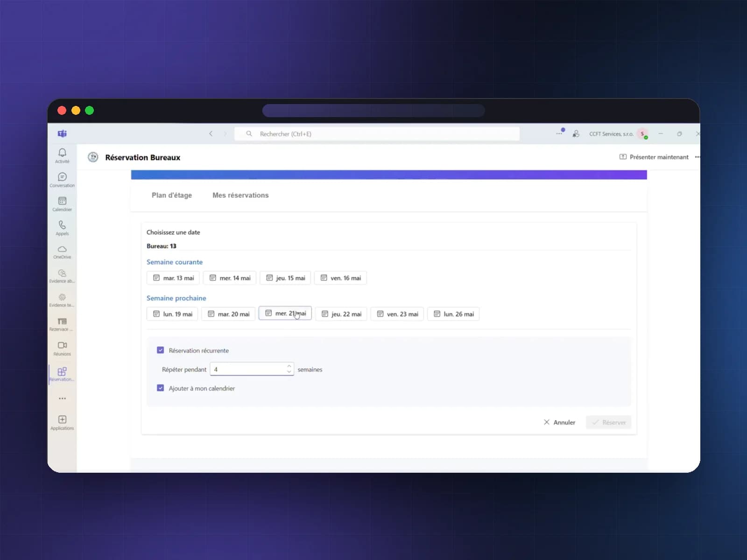Open OneDrive from the sidebar
Viewport: 747px width, 560px height.
[x=62, y=252]
